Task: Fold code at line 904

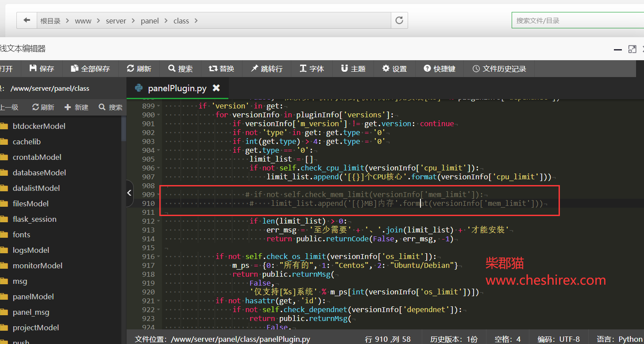Action: (158, 151)
